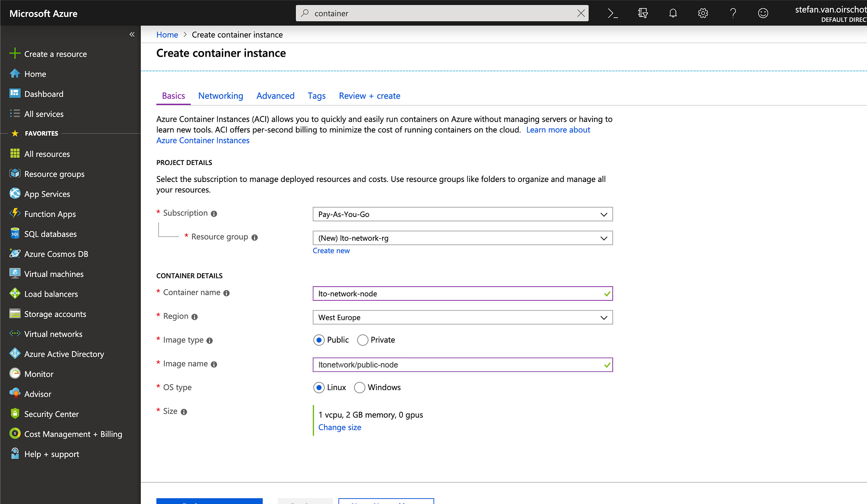Image resolution: width=867 pixels, height=504 pixels.
Task: Show Size info tooltip icon
Action: click(184, 412)
